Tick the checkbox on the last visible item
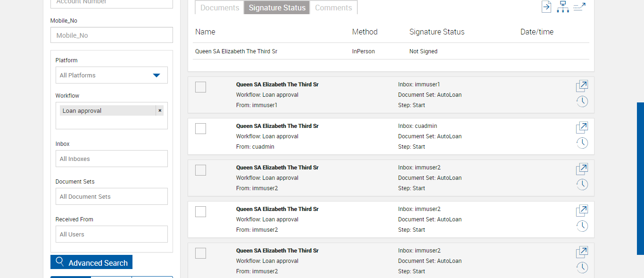This screenshot has width=644, height=278. [200, 253]
